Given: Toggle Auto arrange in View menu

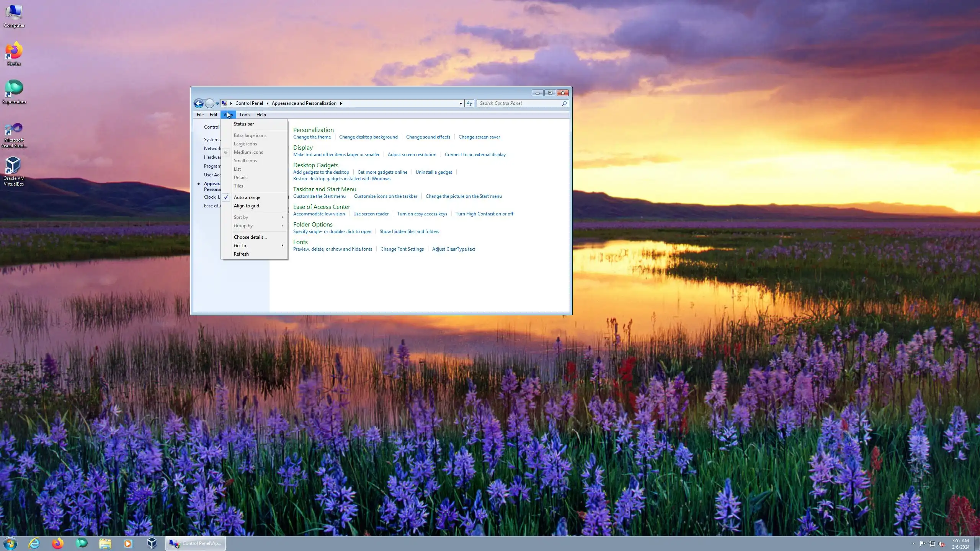Looking at the screenshot, I should coord(247,197).
